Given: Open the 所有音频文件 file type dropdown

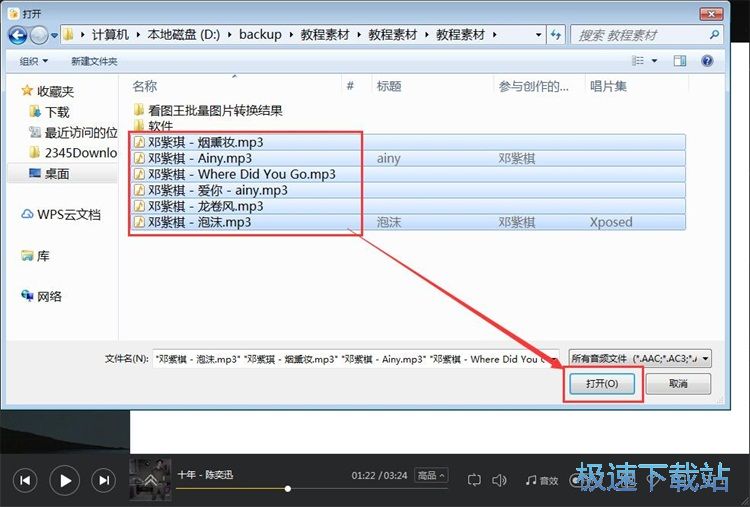Looking at the screenshot, I should point(640,358).
